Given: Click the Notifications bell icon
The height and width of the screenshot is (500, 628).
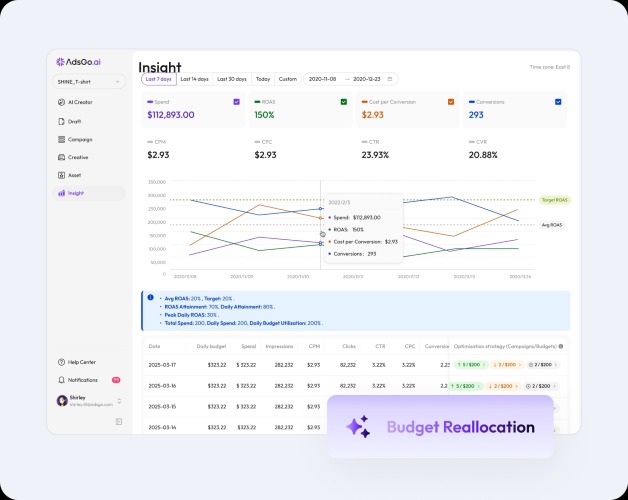Looking at the screenshot, I should click(61, 380).
